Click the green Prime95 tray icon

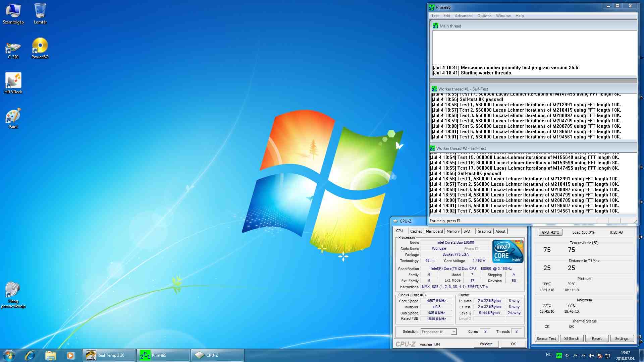[x=559, y=356]
